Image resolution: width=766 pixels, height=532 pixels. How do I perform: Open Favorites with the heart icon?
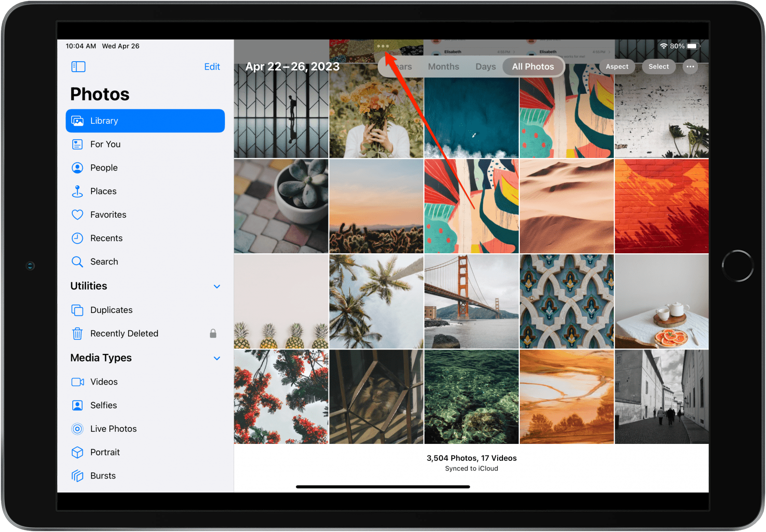[77, 215]
